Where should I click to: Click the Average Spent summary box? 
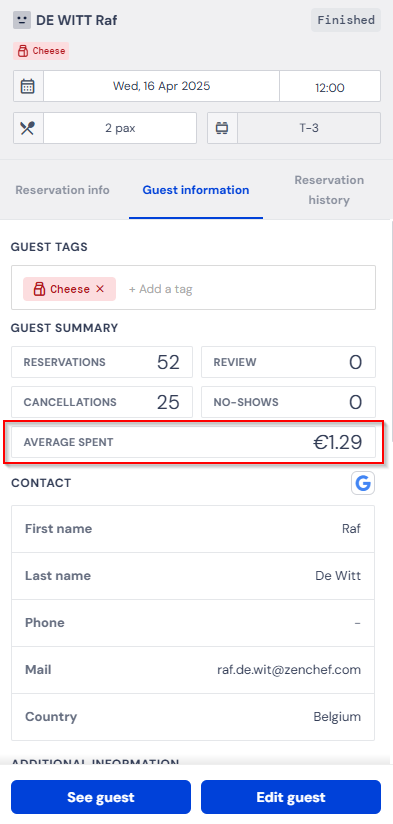click(x=193, y=442)
